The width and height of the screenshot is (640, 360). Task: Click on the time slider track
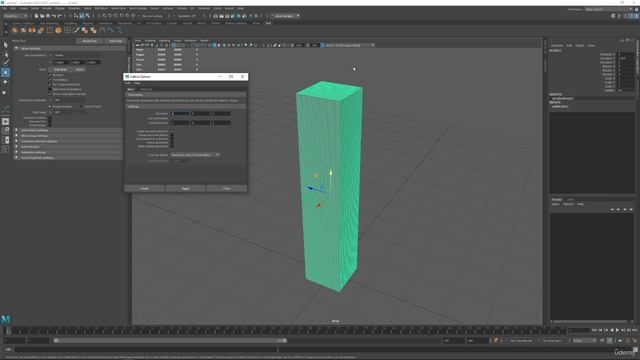[x=286, y=331]
